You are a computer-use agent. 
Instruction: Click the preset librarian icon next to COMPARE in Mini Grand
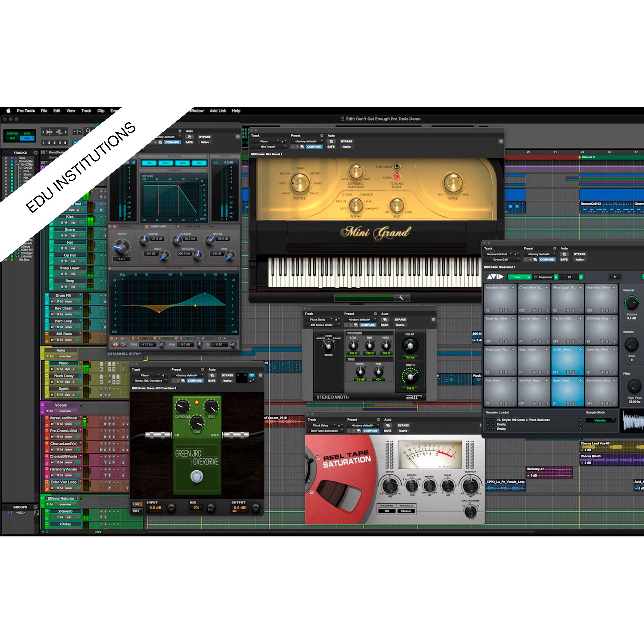pyautogui.click(x=302, y=147)
